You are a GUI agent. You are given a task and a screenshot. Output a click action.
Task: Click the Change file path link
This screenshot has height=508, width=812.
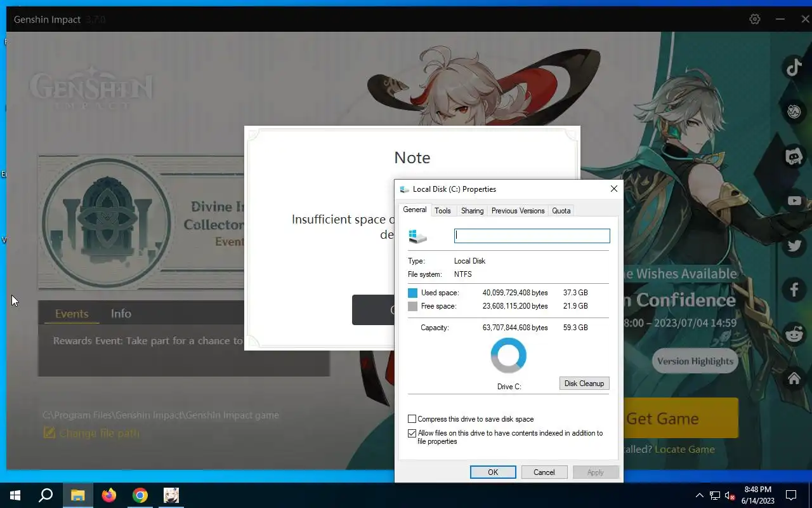pos(99,433)
